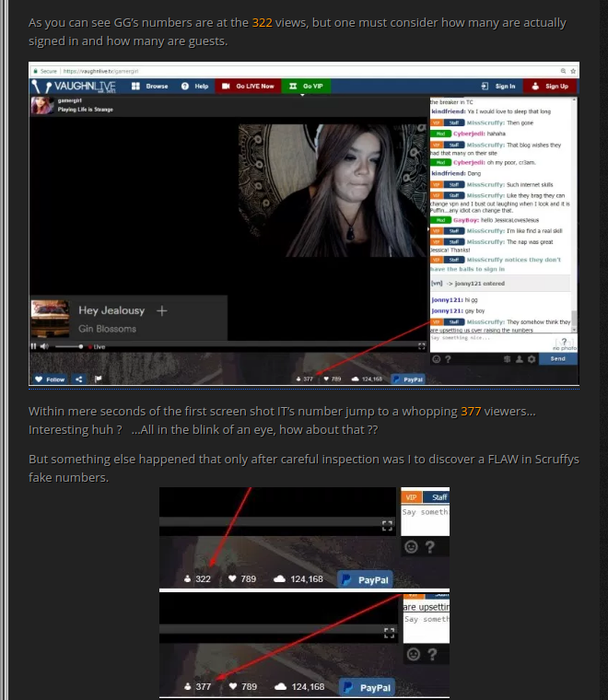The image size is (608, 700).
Task: Click the red Live indicator
Action: (x=97, y=346)
